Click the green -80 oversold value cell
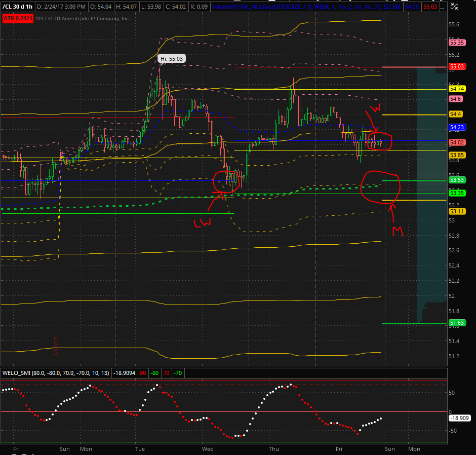Screen dimensions: 476x455 point(154,373)
